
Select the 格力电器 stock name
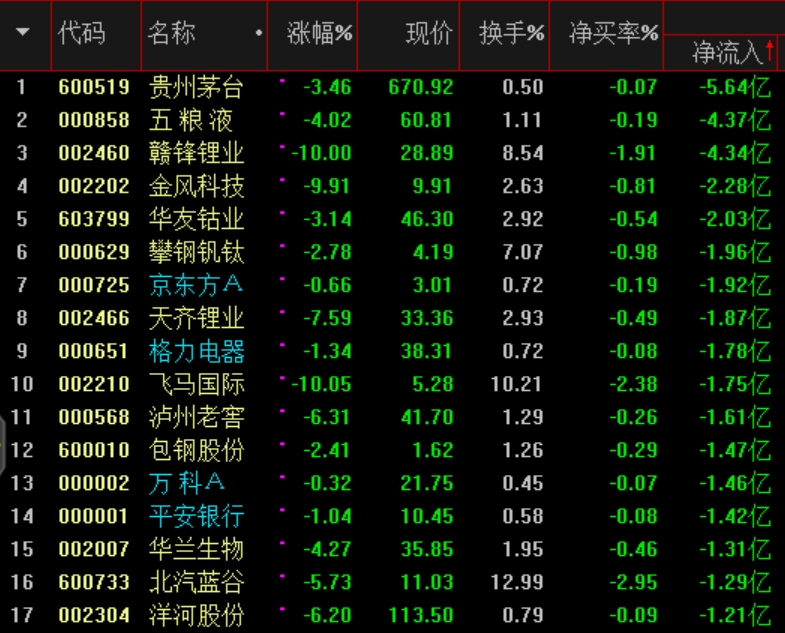point(196,351)
